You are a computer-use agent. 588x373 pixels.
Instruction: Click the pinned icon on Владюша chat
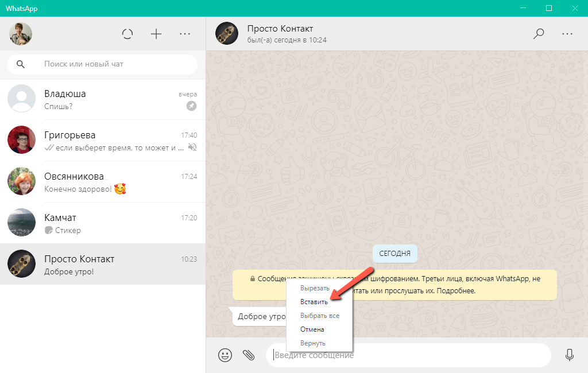click(192, 106)
